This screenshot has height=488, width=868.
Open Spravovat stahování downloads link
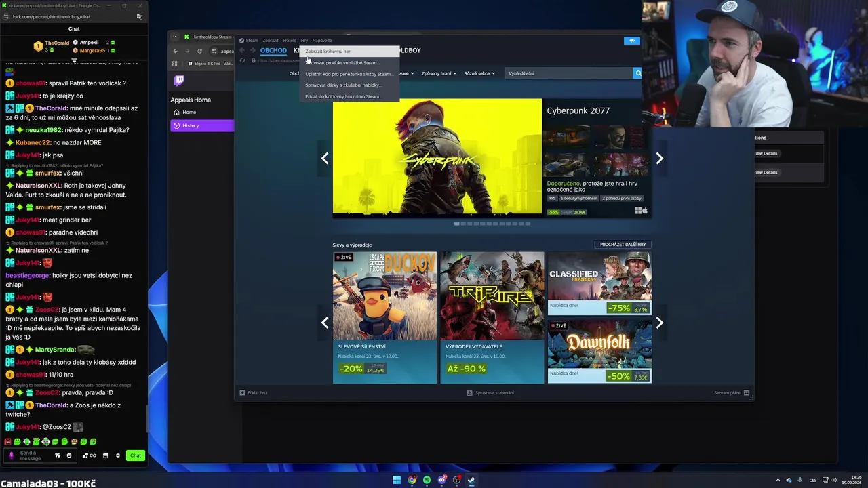coord(490,393)
